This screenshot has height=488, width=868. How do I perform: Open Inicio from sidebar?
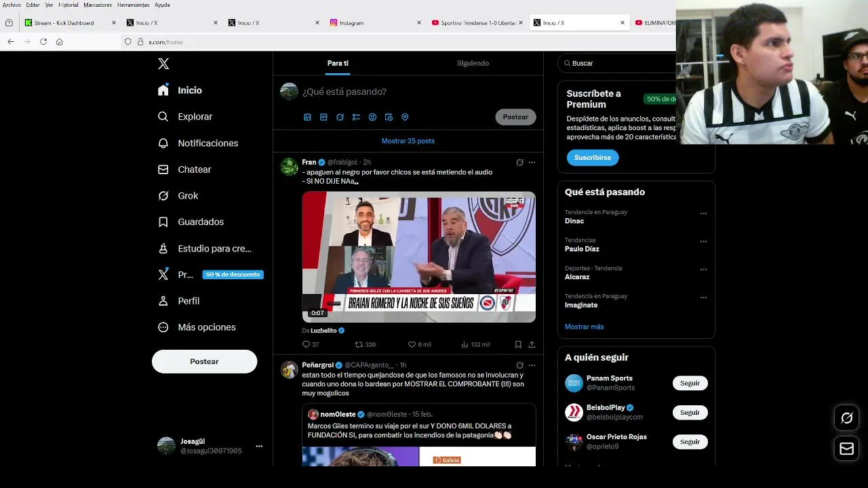pyautogui.click(x=180, y=90)
